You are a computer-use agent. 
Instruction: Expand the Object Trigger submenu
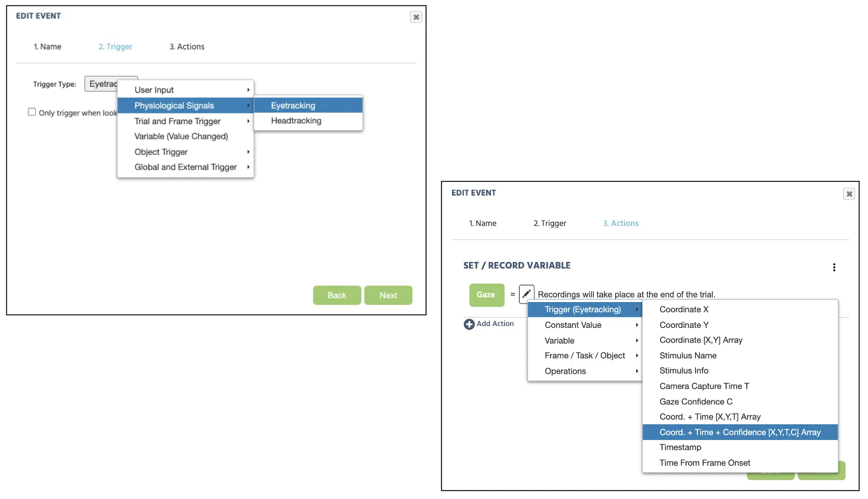[x=186, y=152]
